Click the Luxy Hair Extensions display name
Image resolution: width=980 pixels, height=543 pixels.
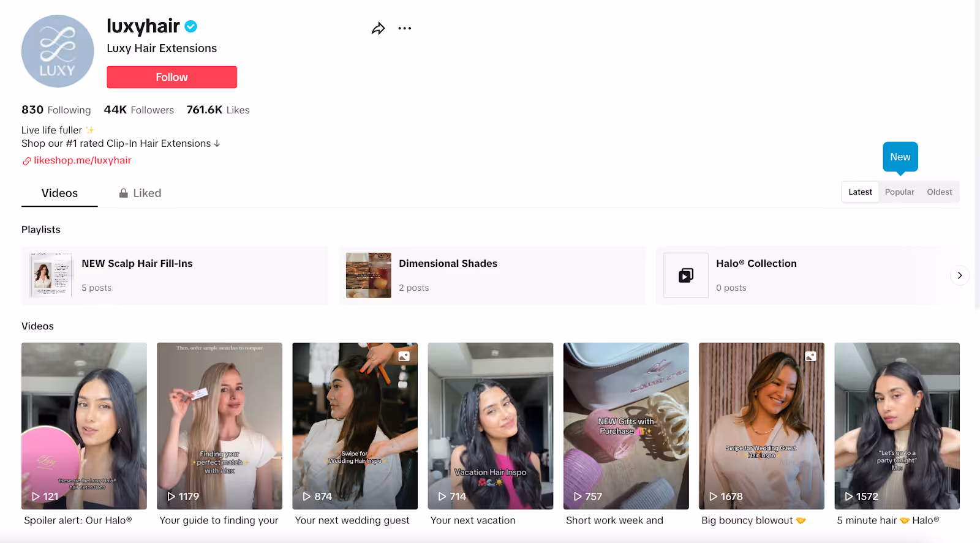[x=162, y=48]
